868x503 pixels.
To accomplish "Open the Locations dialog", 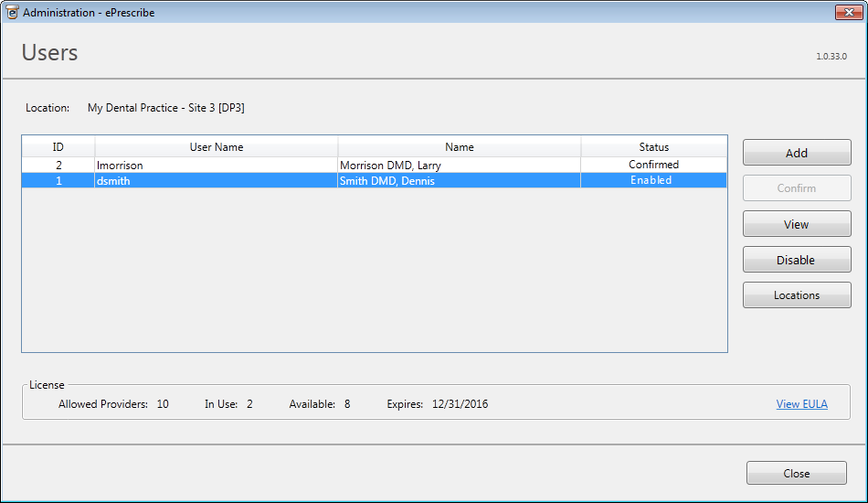I will pyautogui.click(x=796, y=295).
